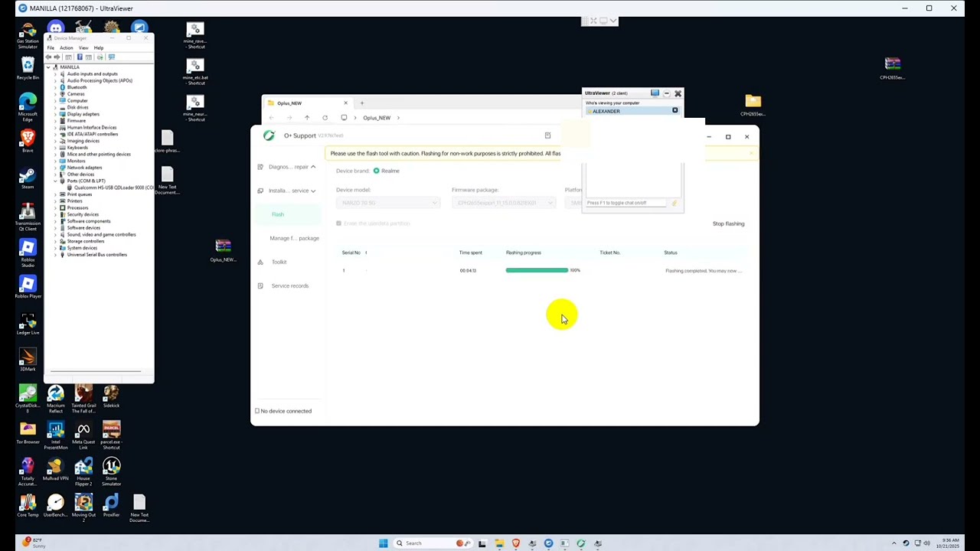Open the Firmware package dropdown
The height and width of the screenshot is (551, 980).
[504, 203]
